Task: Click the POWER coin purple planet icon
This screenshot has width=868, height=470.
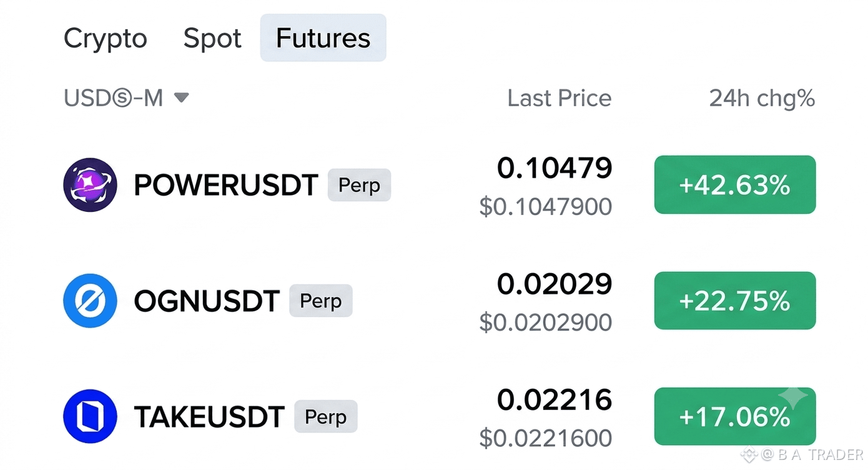Action: pos(91,184)
